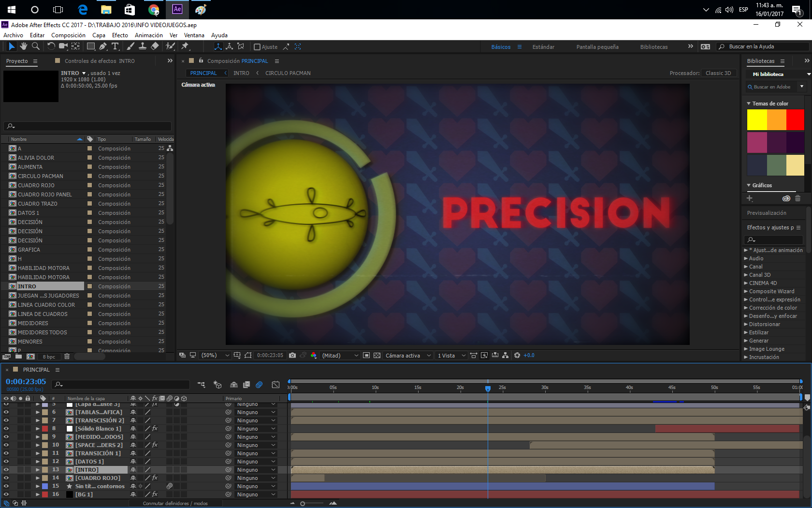This screenshot has height=508, width=812.
Task: Select the Hand tool
Action: pyautogui.click(x=24, y=46)
